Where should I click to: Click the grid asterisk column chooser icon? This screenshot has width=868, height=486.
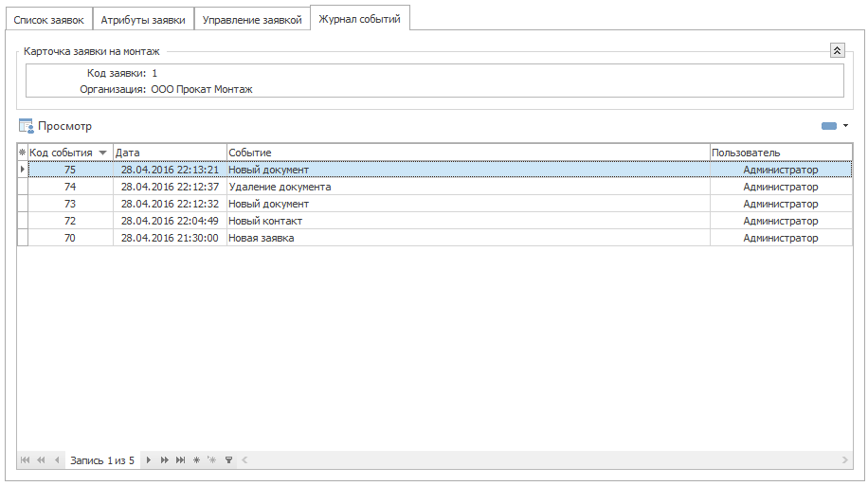click(x=22, y=153)
